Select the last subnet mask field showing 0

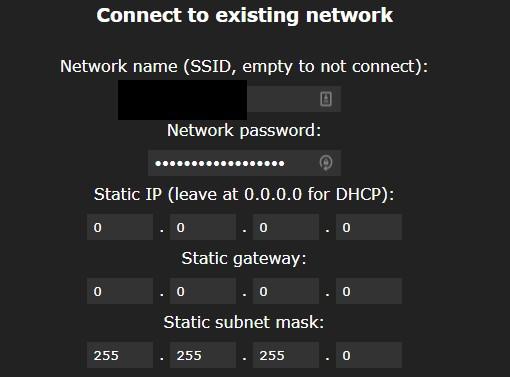[x=369, y=355]
